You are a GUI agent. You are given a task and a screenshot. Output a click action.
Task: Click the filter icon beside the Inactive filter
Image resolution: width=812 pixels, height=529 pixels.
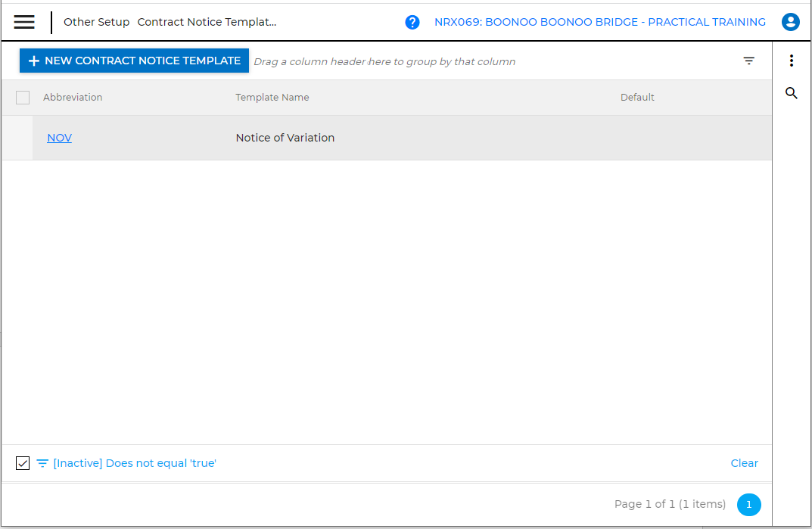click(x=42, y=463)
